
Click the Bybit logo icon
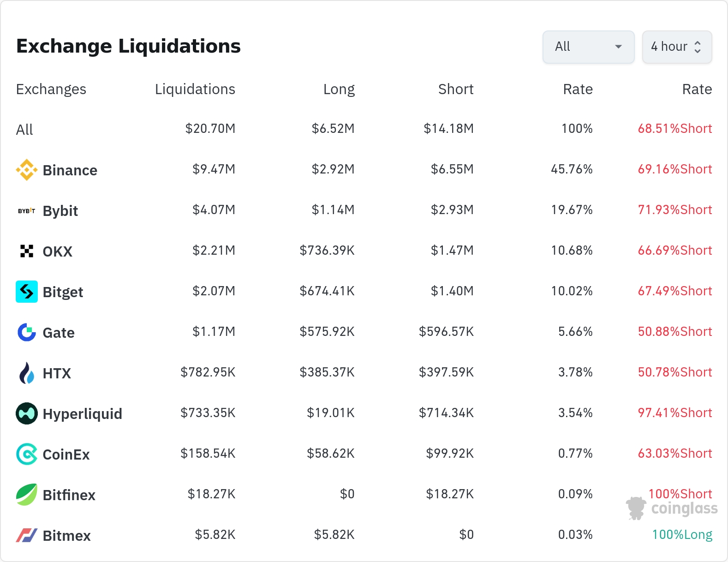click(27, 211)
